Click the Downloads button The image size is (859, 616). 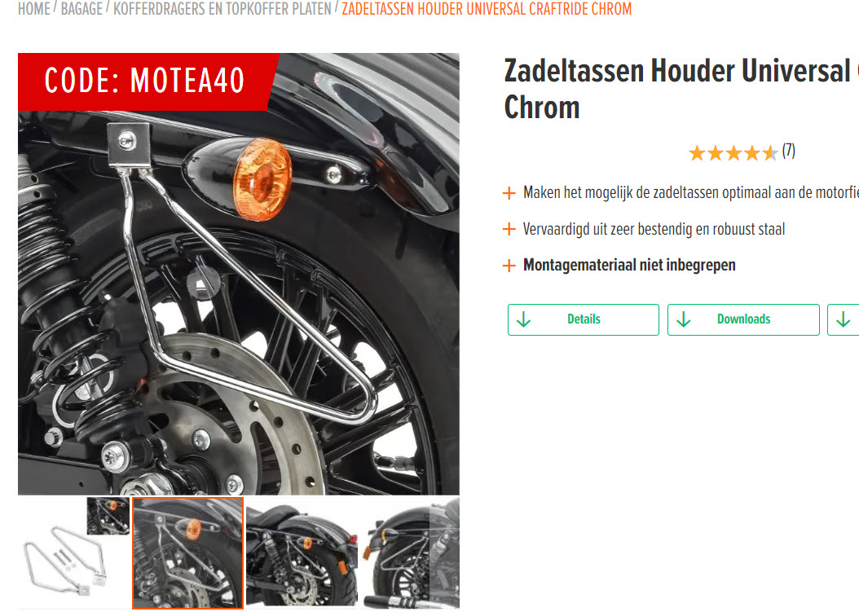743,319
